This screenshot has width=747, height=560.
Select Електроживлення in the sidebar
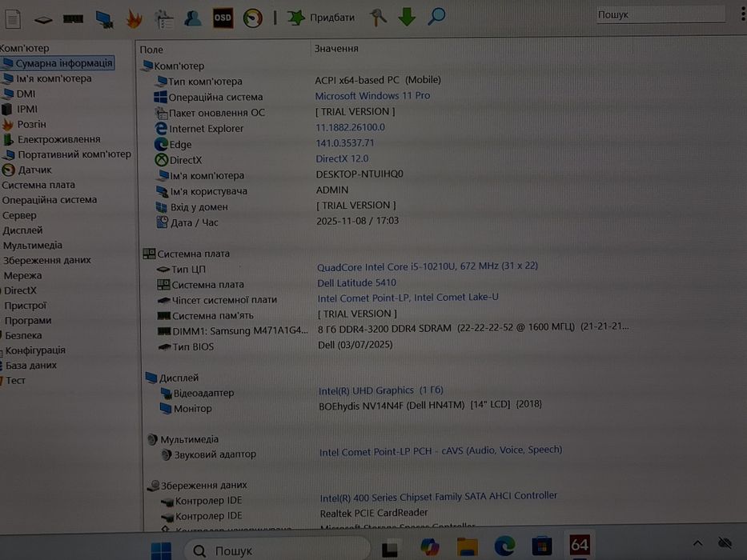pyautogui.click(x=51, y=139)
